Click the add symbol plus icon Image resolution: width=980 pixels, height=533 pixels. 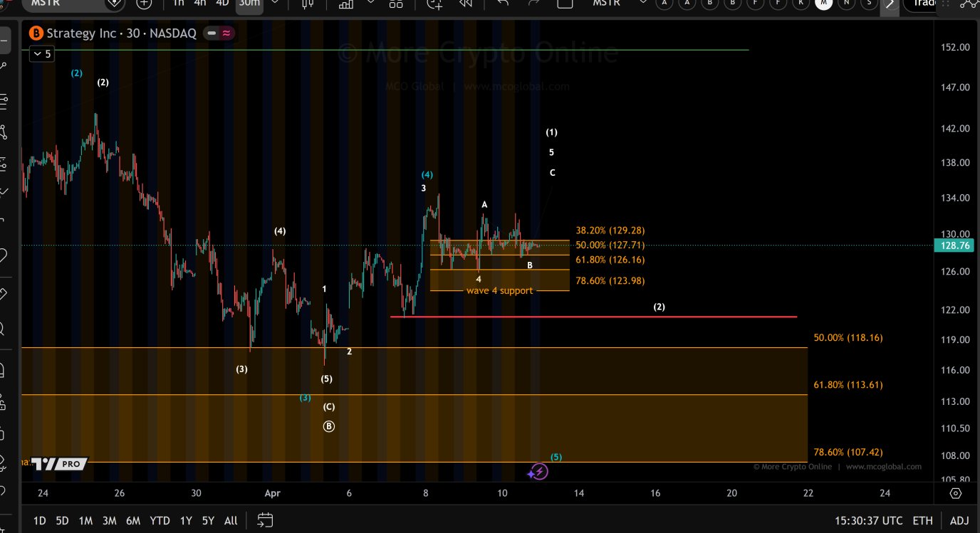coord(144,4)
